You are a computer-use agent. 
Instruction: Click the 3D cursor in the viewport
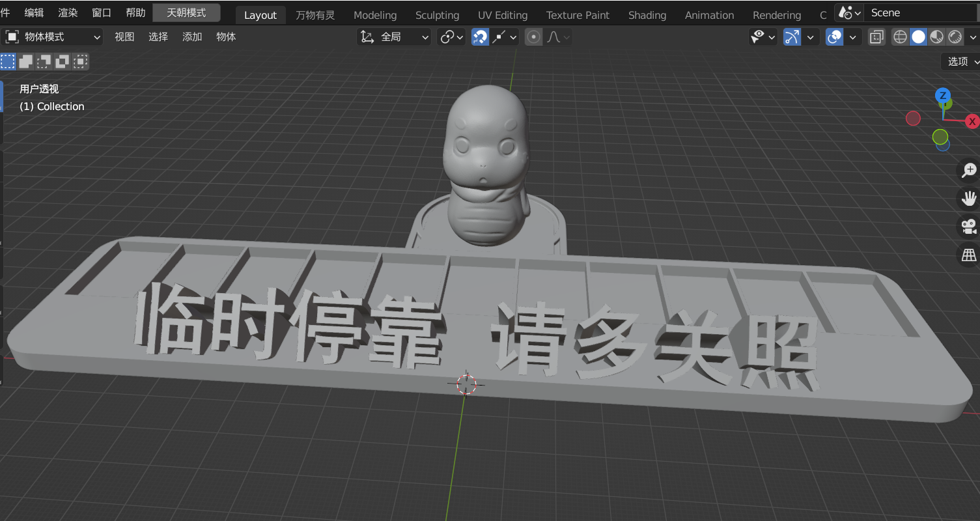(x=466, y=384)
